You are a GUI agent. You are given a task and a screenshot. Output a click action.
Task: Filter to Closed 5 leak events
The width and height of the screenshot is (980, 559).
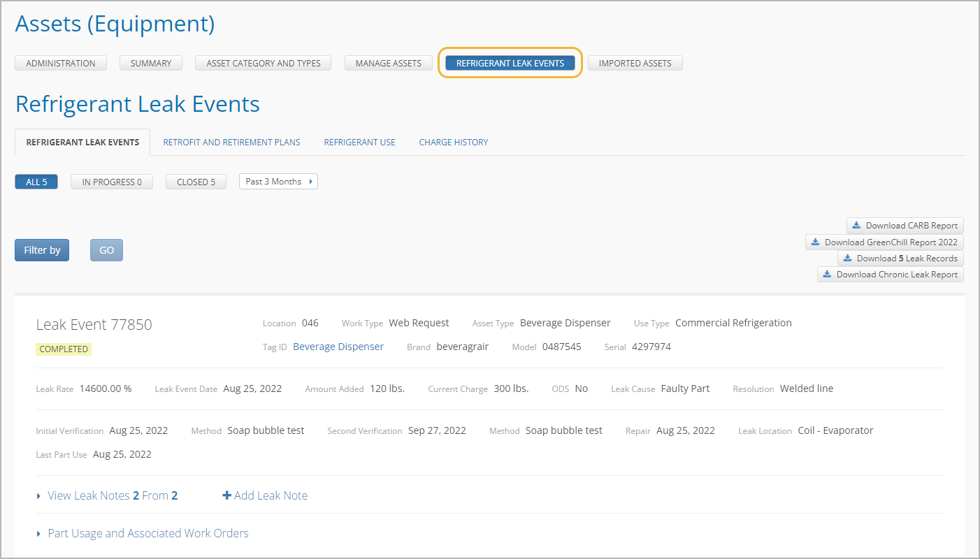[196, 182]
